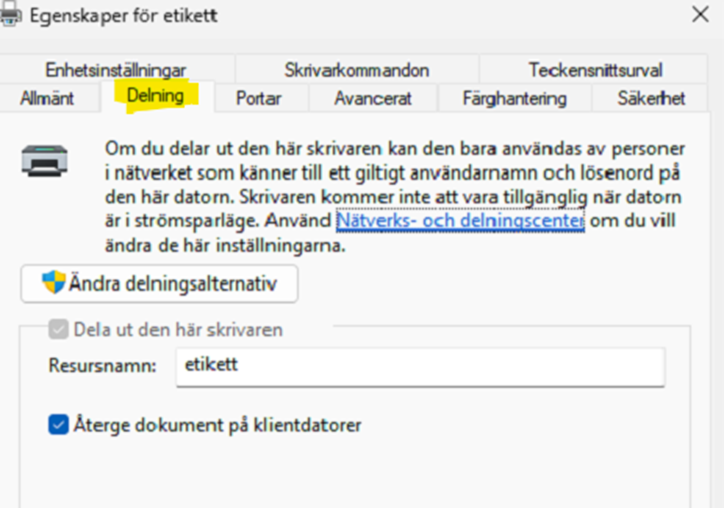Switch to the Skrivarkommandon tab
724x508 pixels.
point(356,70)
